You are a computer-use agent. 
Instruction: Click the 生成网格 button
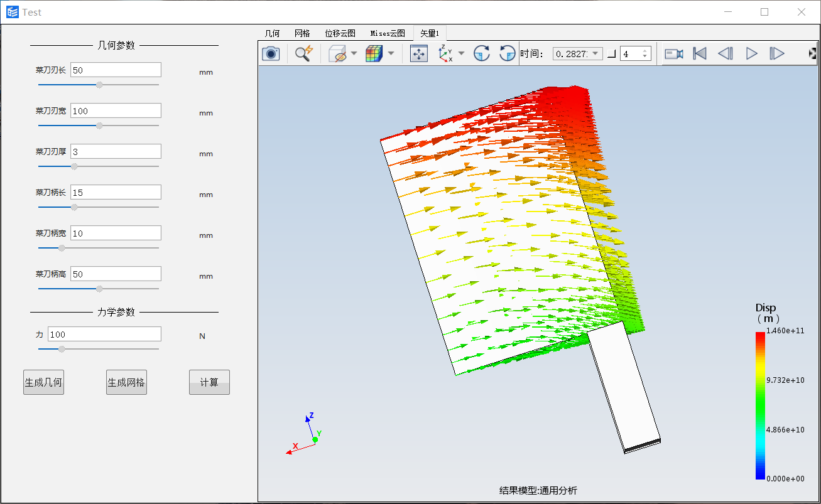[126, 382]
